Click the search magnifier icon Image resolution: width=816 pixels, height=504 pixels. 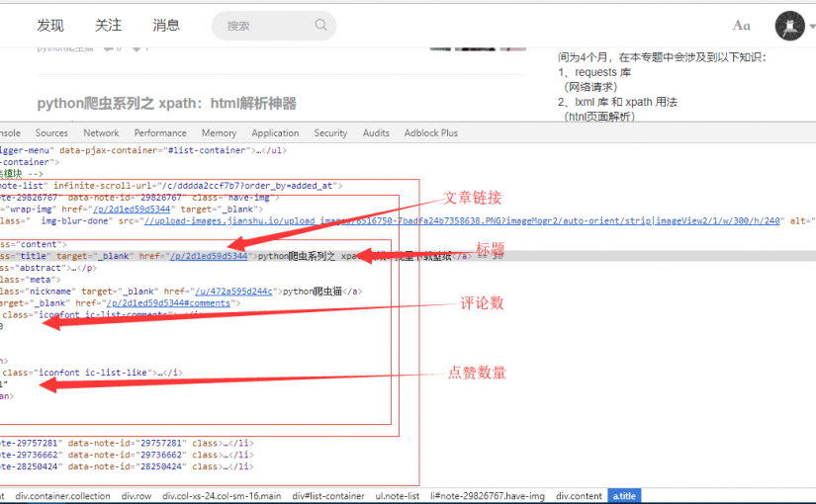[x=320, y=26]
